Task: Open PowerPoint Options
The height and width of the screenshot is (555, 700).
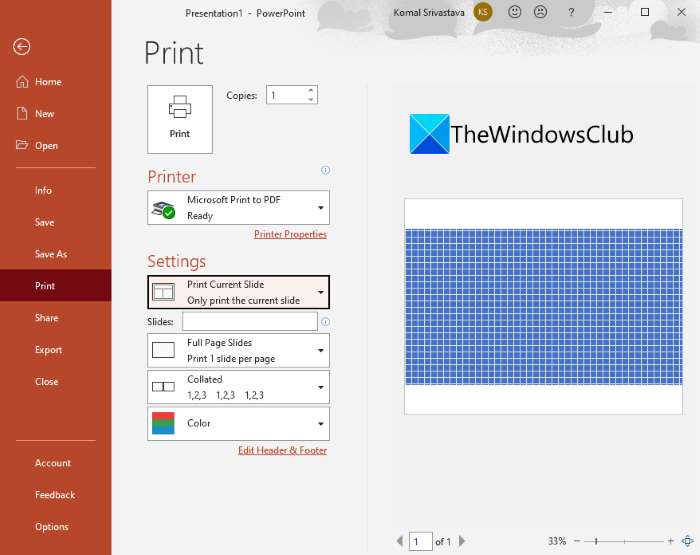Action: pyautogui.click(x=55, y=527)
